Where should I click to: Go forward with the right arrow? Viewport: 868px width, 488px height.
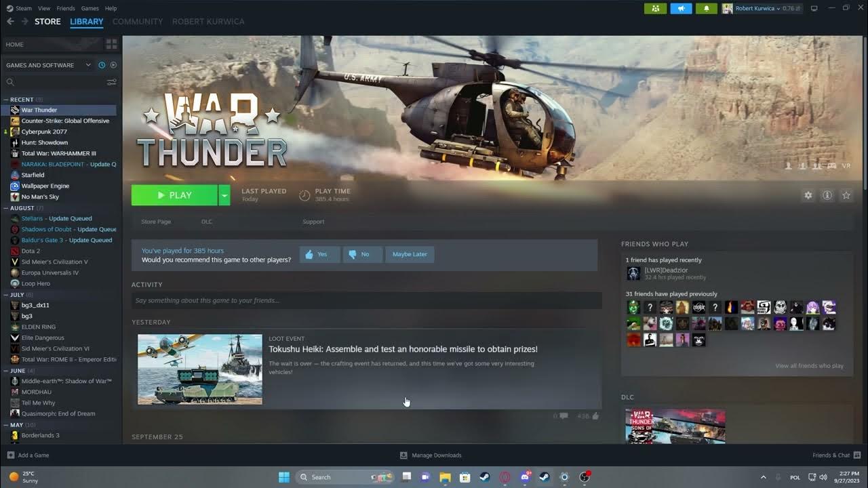coord(25,22)
